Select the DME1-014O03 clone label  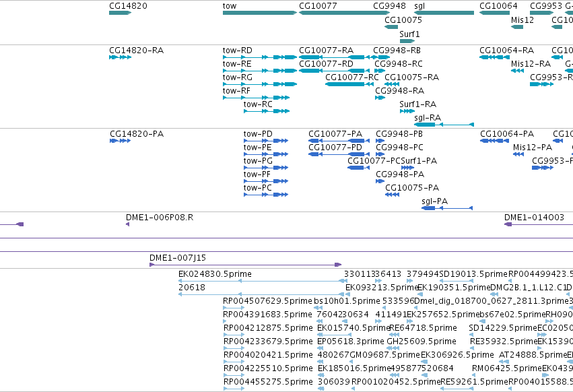pos(534,218)
